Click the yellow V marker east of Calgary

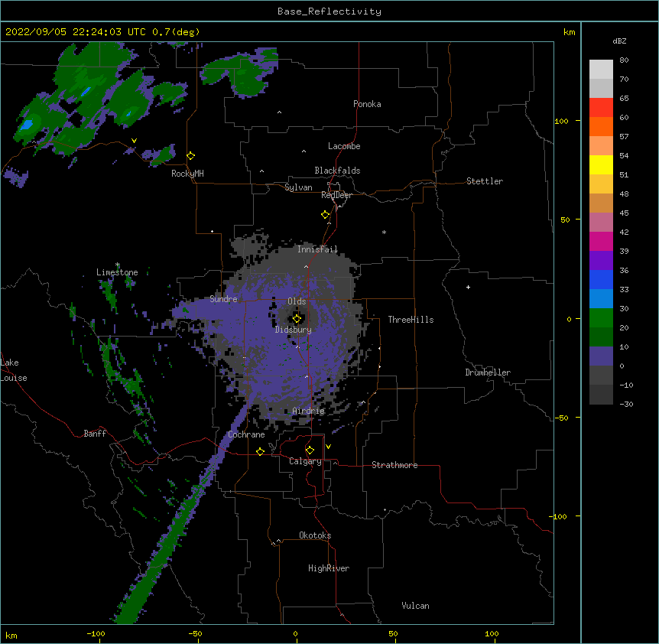(x=328, y=447)
